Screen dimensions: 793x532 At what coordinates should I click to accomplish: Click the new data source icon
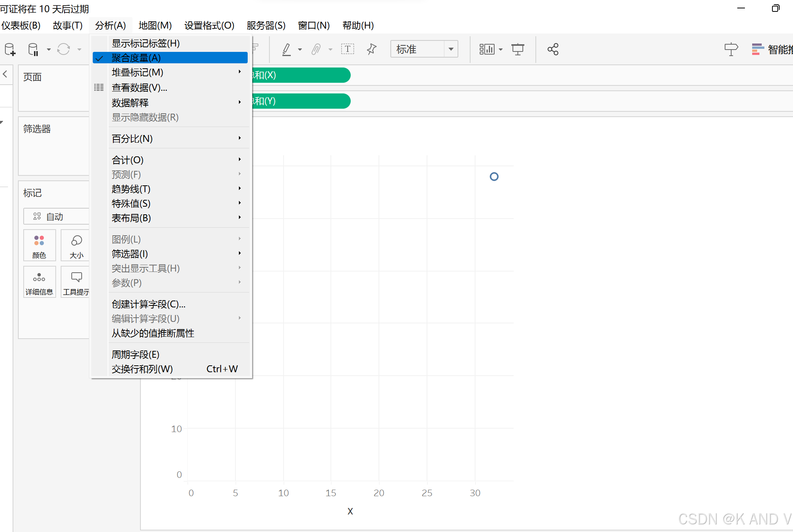tap(10, 50)
